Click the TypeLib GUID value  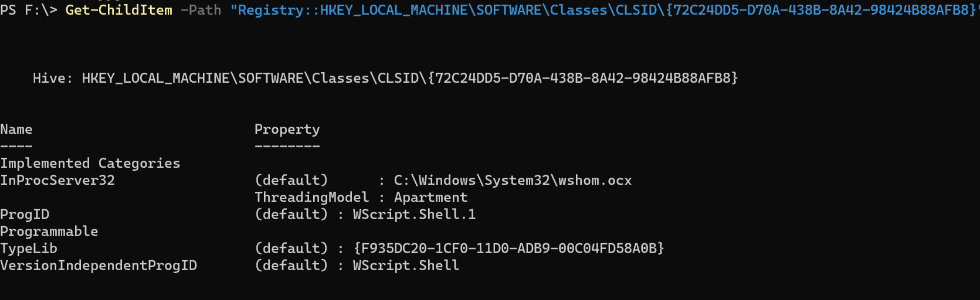click(x=508, y=248)
